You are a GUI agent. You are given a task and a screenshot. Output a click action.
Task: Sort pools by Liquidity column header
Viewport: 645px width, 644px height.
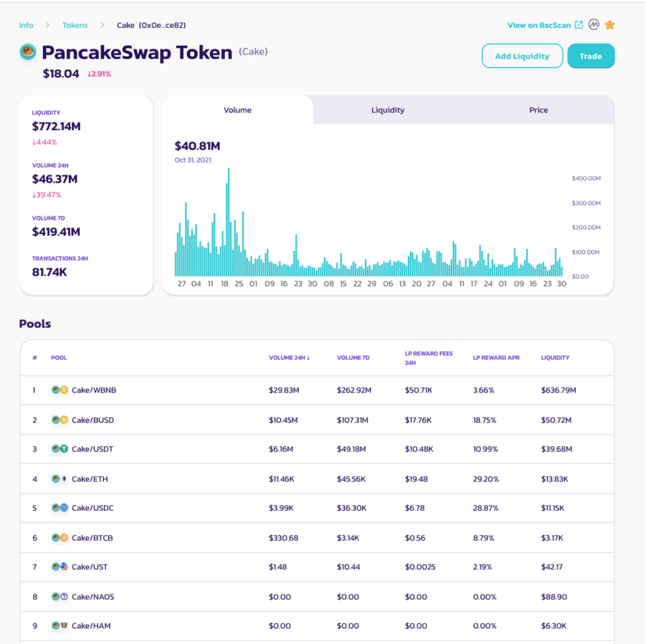click(x=555, y=357)
